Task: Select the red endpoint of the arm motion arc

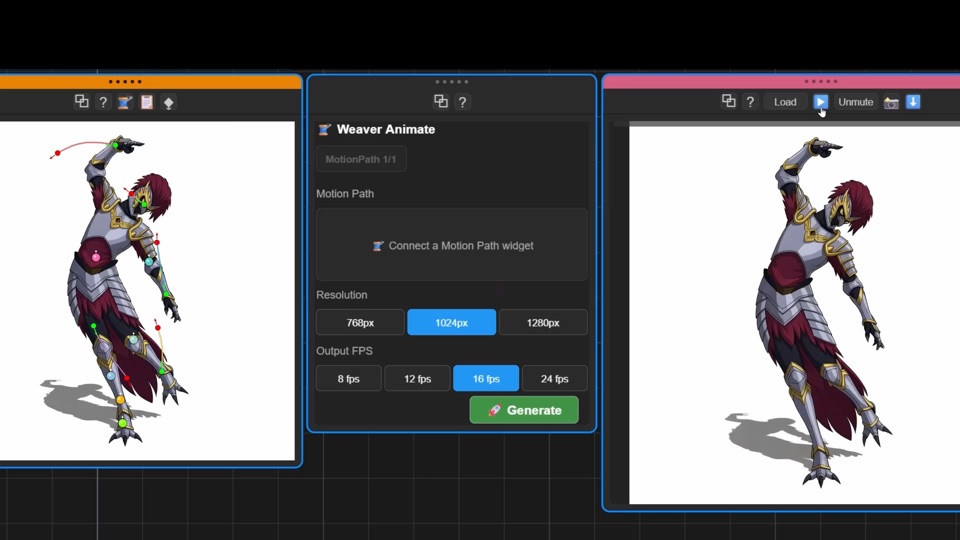Action: [x=58, y=153]
